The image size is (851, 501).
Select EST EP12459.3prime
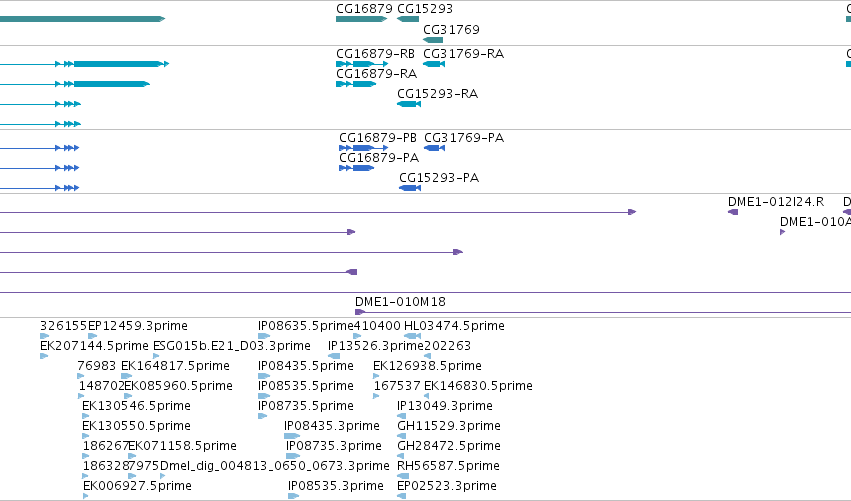coord(138,326)
